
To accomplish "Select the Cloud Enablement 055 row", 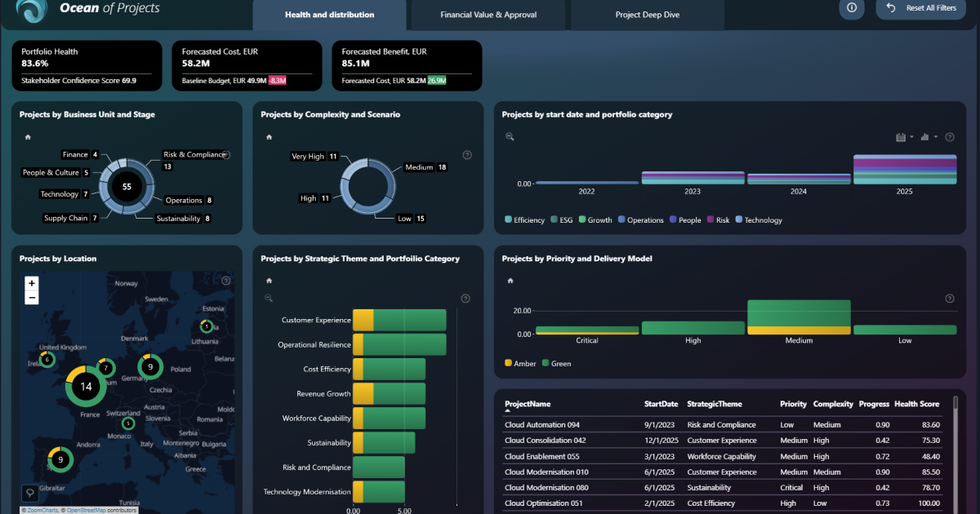I will (722, 457).
